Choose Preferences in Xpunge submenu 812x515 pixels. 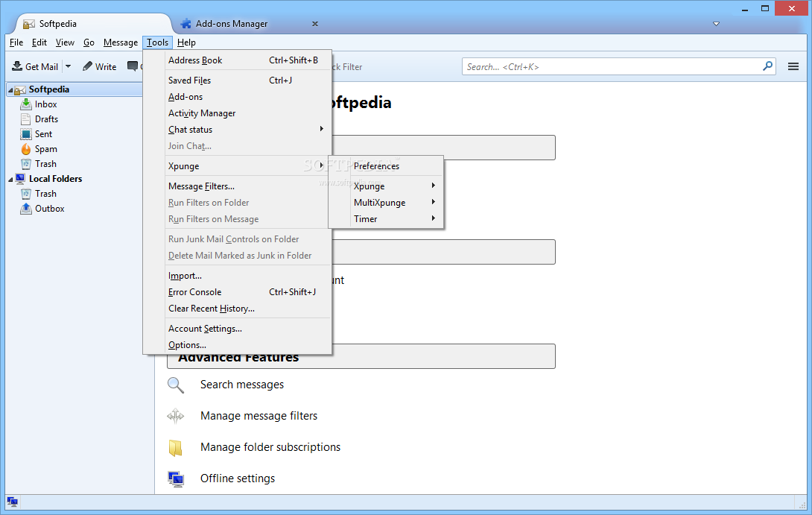pyautogui.click(x=386, y=166)
